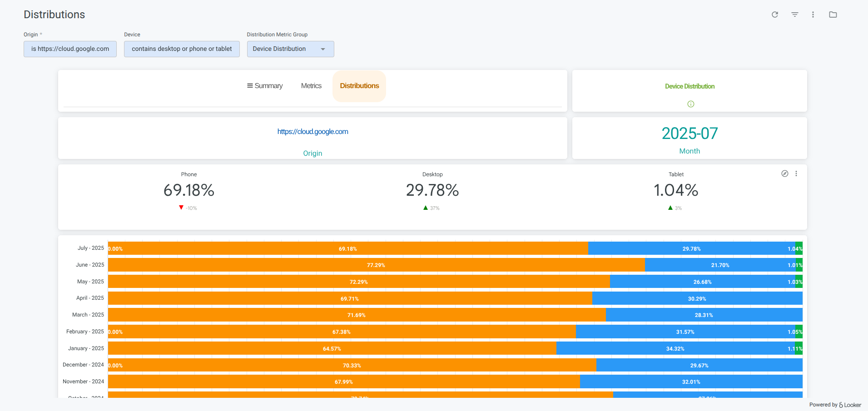Click the Phone 69.18% value
This screenshot has width=868, height=411.
(189, 190)
